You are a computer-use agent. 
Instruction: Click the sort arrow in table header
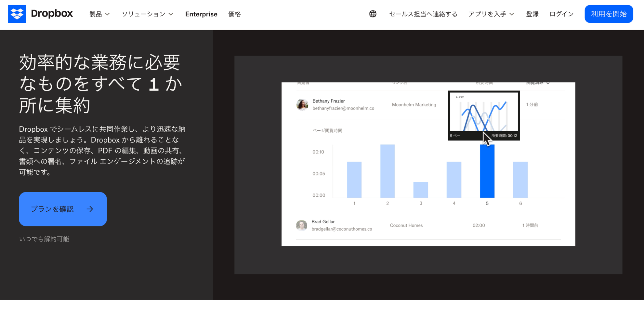[x=548, y=83]
